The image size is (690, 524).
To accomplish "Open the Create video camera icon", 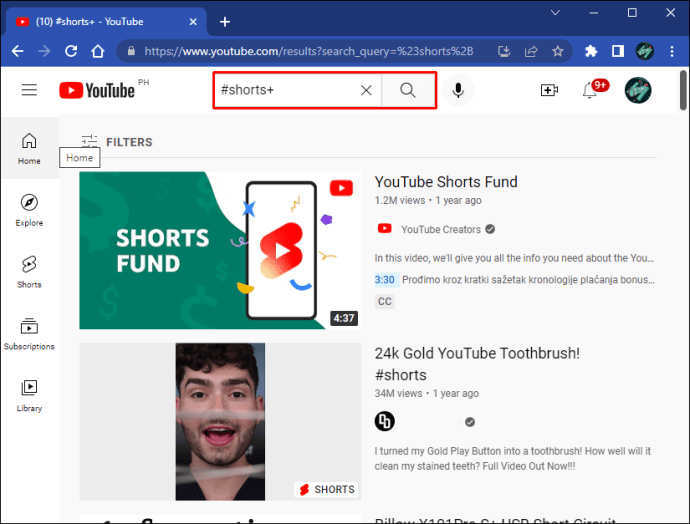I will pos(549,90).
